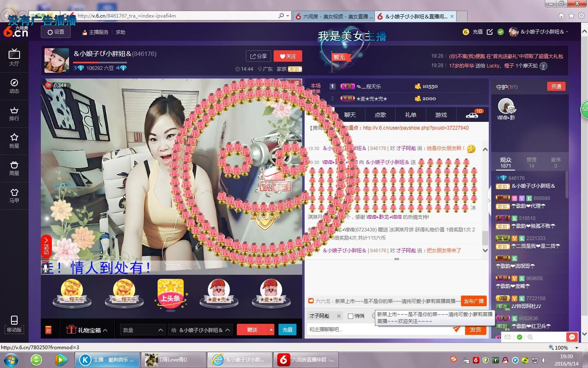Click the 分享 share button
This screenshot has width=588, height=368.
click(x=258, y=56)
